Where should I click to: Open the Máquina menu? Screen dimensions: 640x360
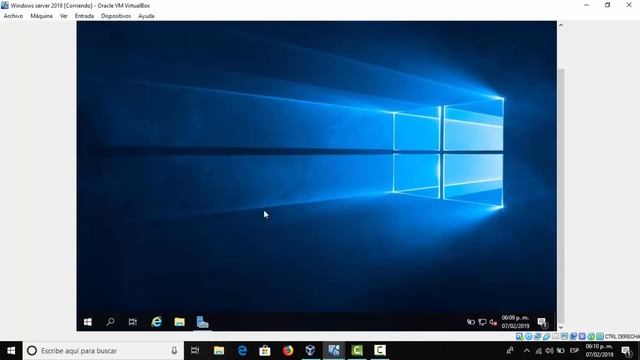pyautogui.click(x=41, y=16)
